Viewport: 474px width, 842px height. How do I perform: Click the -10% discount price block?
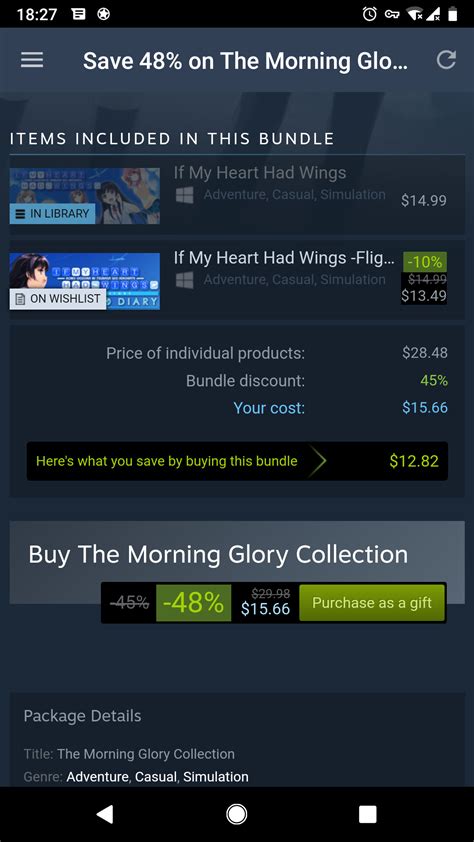(x=424, y=278)
